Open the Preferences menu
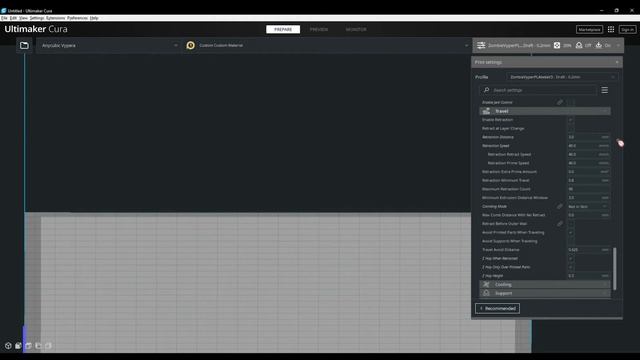 (78, 18)
